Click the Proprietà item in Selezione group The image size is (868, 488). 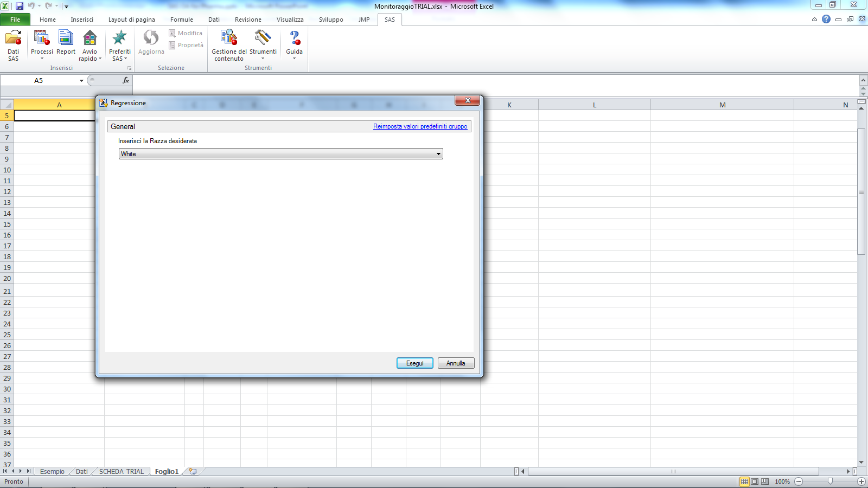tap(186, 45)
